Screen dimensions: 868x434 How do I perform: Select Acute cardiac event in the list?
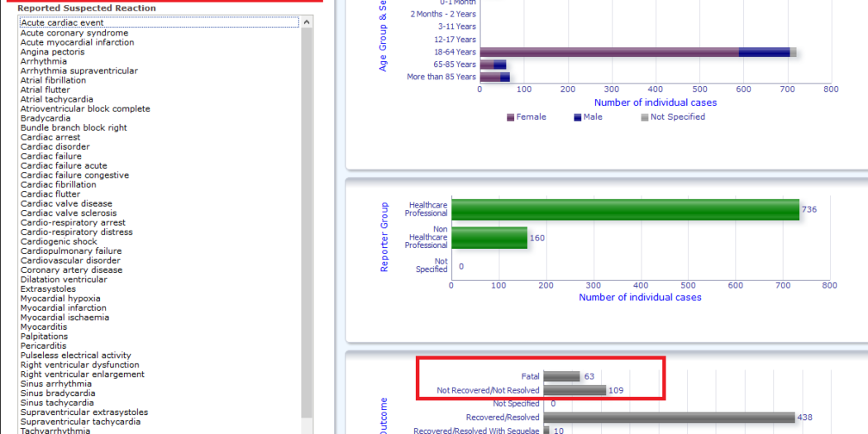click(62, 23)
